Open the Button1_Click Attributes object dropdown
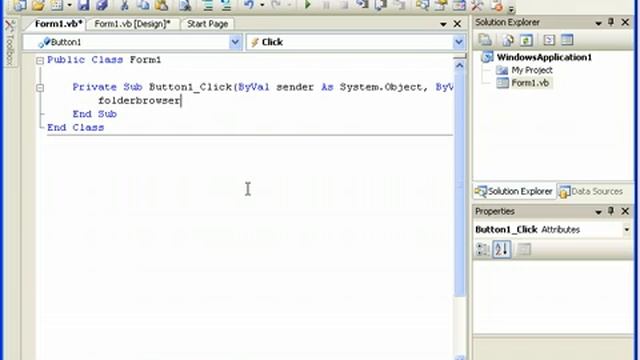This screenshot has width=640, height=360. coord(627,230)
